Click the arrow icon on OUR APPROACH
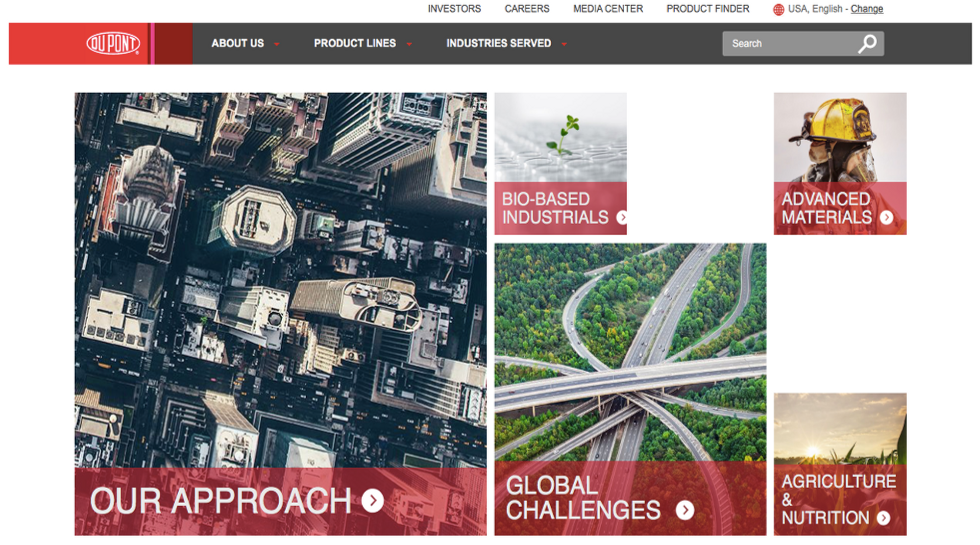Viewport: 980px width, 545px height. pos(372,501)
